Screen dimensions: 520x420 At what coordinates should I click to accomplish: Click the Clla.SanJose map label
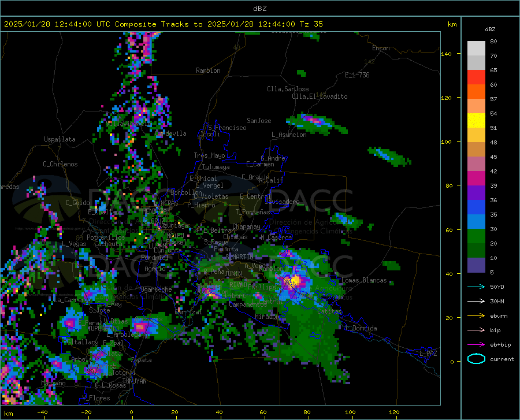pos(288,89)
